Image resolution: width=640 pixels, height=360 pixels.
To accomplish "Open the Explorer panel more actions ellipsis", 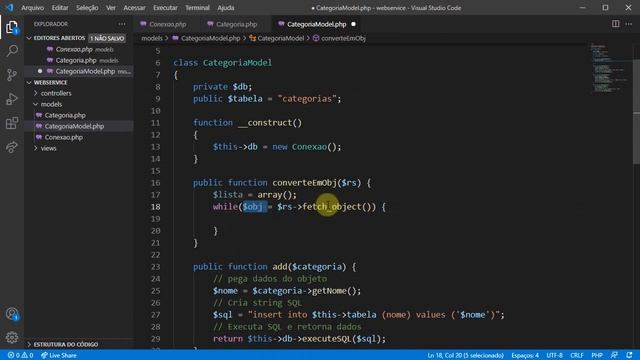I will (122, 24).
